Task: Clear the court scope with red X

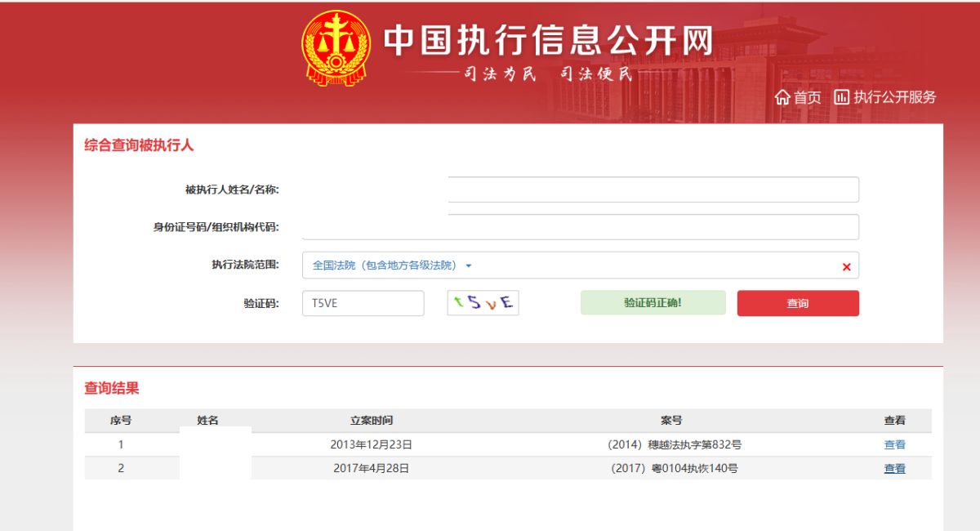Action: click(846, 266)
